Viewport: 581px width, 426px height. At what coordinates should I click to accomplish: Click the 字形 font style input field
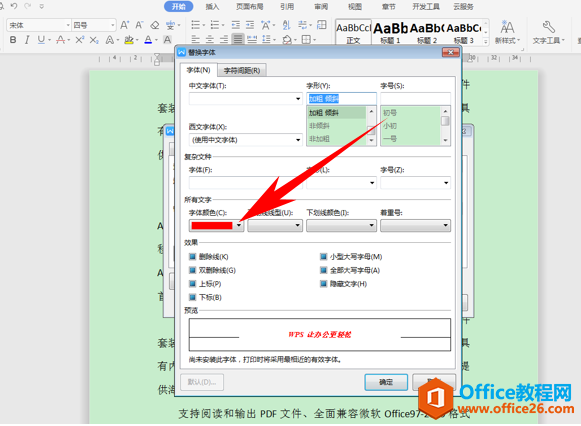click(341, 99)
